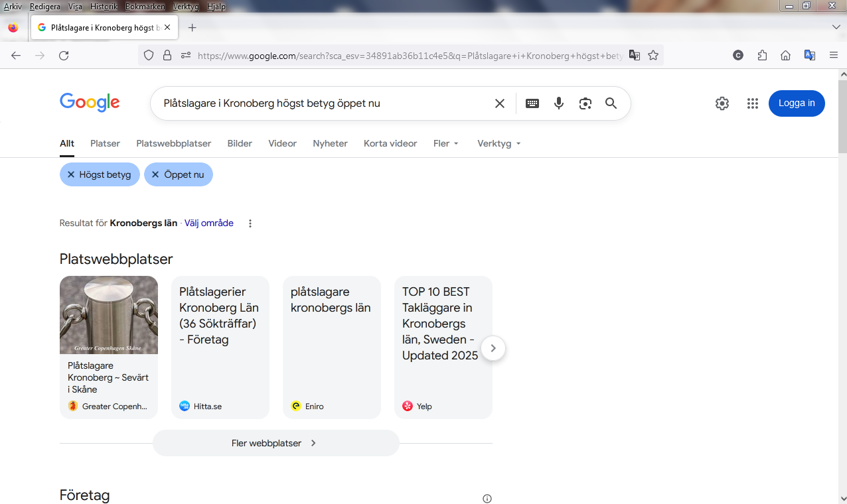The image size is (847, 504).
Task: Bookmark this page with star icon
Action: 653,56
